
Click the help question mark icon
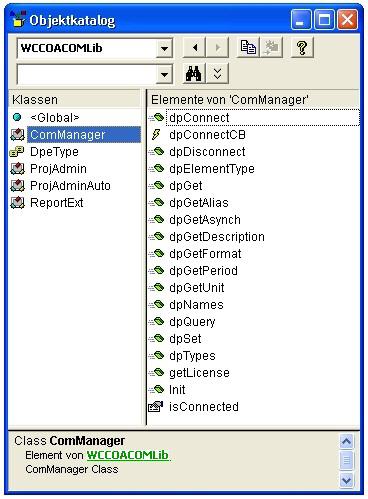[302, 47]
